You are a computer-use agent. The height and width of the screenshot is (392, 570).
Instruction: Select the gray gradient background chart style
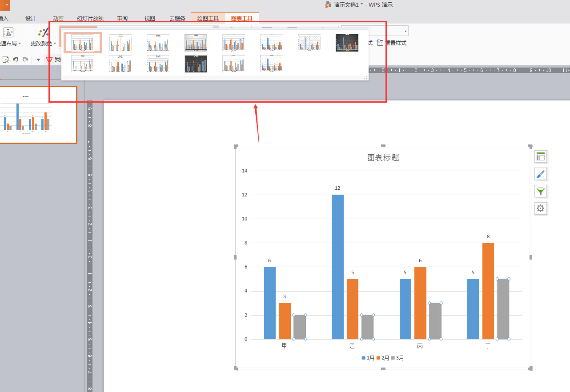[x=196, y=43]
